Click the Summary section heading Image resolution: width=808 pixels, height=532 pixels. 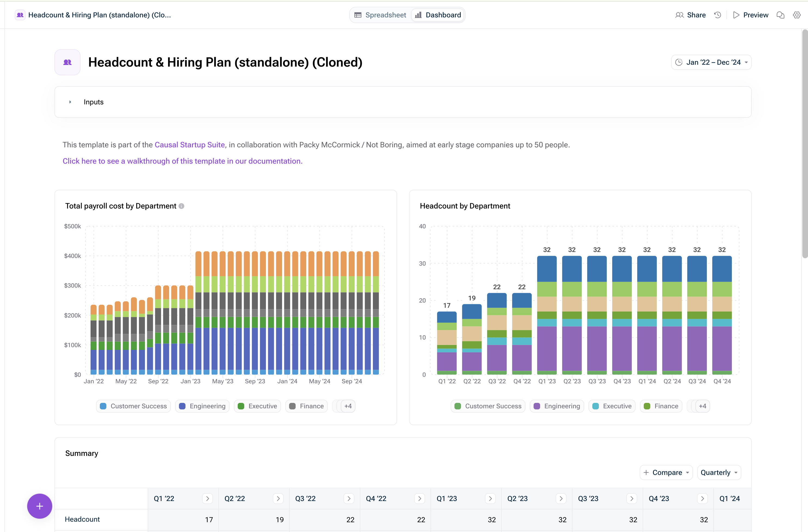[x=82, y=453]
